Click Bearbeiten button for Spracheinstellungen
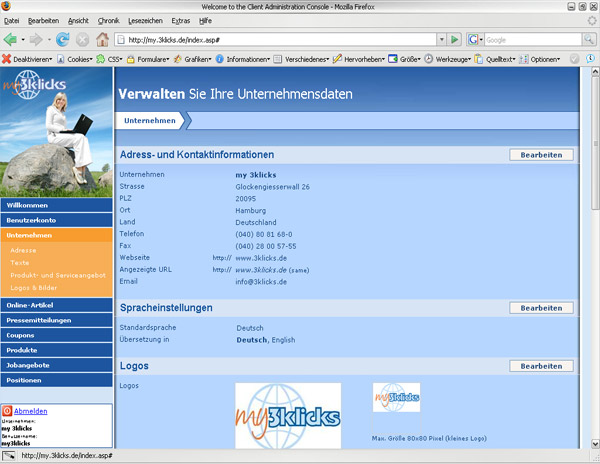This screenshot has height=464, width=600. [x=542, y=308]
